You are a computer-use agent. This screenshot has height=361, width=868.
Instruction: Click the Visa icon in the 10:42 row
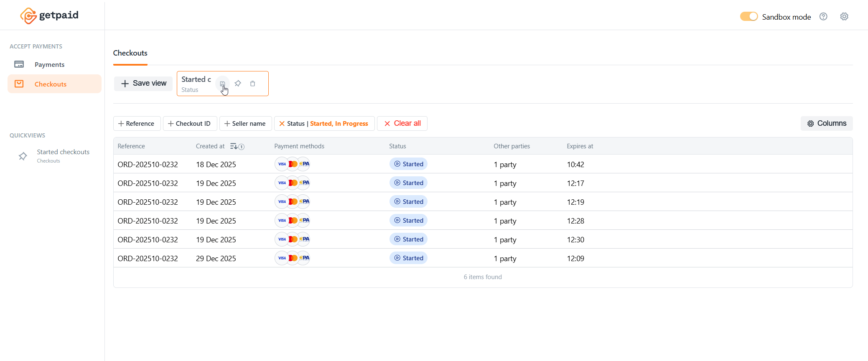282,164
